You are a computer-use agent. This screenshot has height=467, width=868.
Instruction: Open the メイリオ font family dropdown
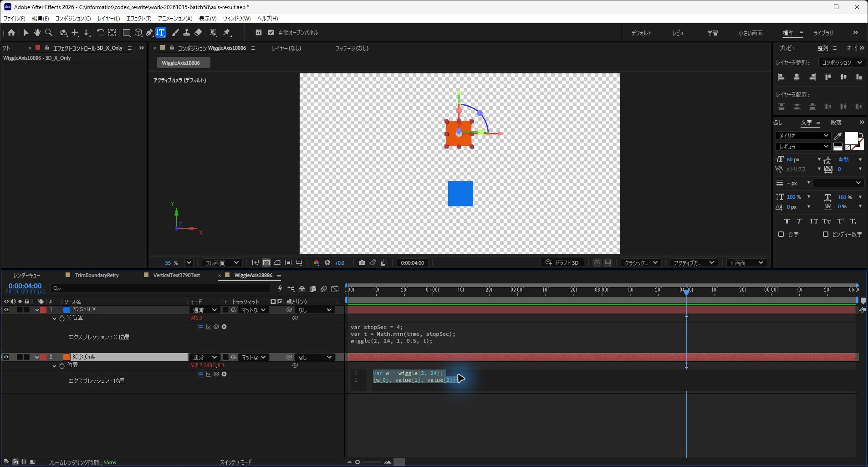pyautogui.click(x=803, y=136)
